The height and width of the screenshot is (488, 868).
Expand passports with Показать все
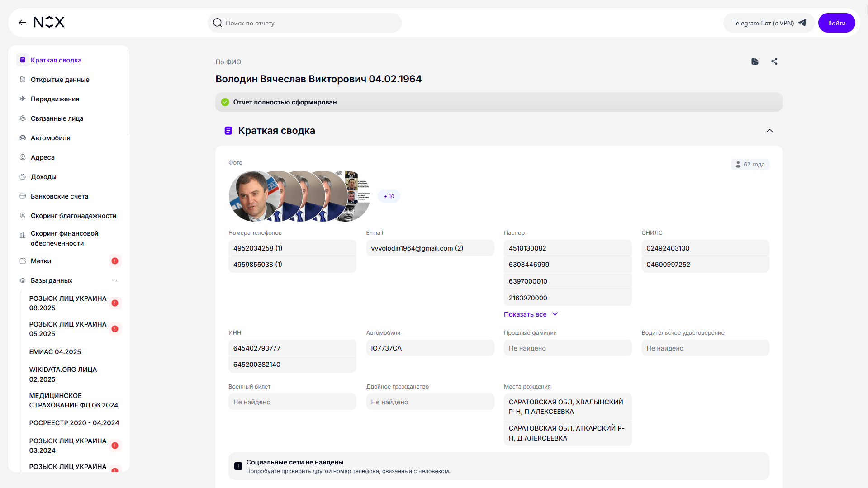click(x=531, y=314)
